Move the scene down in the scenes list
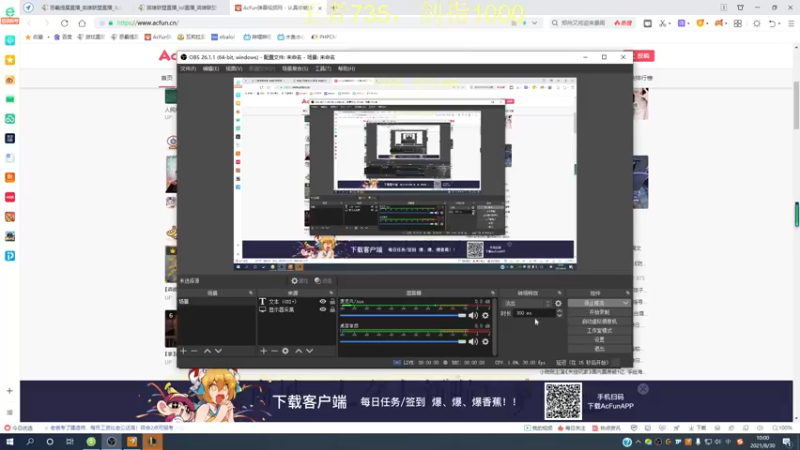Viewport: 800px width, 450px height. click(x=218, y=351)
